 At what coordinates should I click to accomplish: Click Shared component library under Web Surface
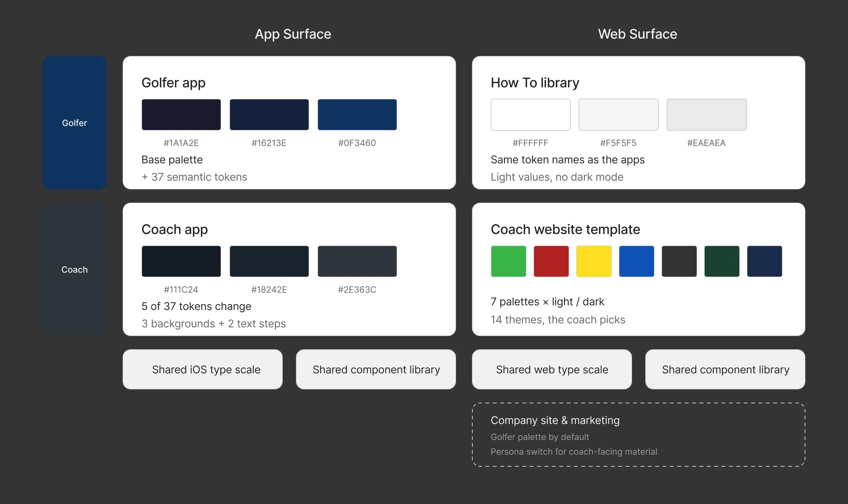click(x=725, y=369)
